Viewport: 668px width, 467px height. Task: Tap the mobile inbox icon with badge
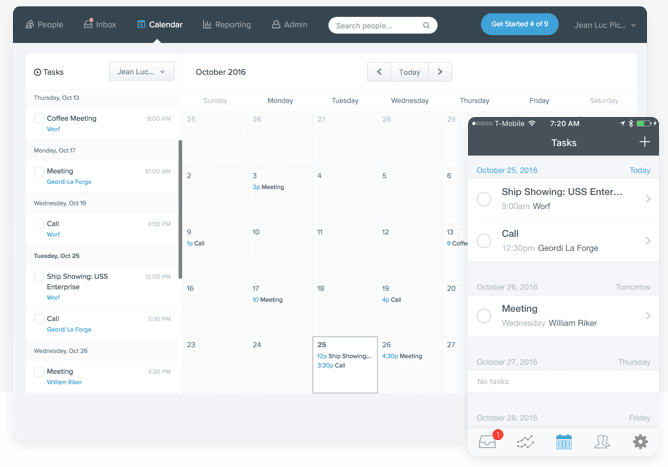coord(488,441)
